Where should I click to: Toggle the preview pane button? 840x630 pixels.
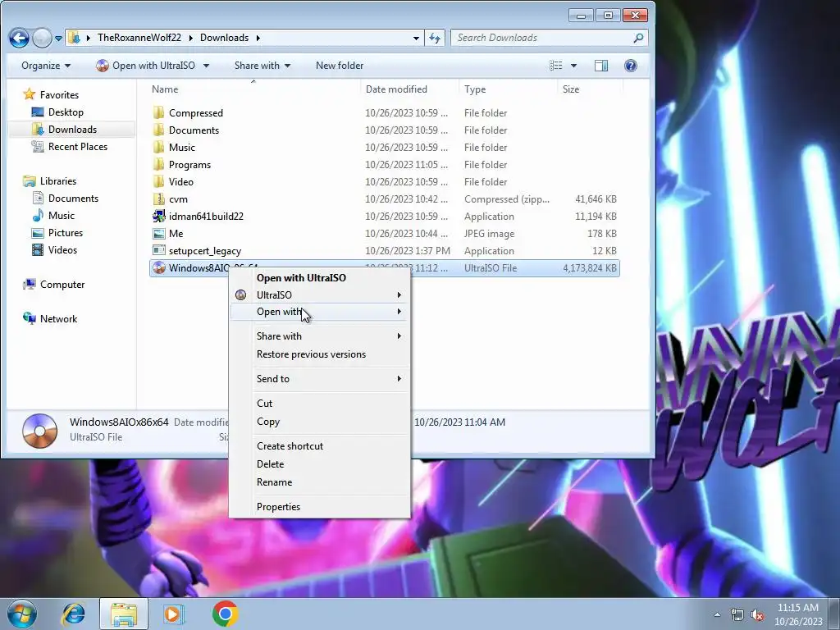pos(601,66)
